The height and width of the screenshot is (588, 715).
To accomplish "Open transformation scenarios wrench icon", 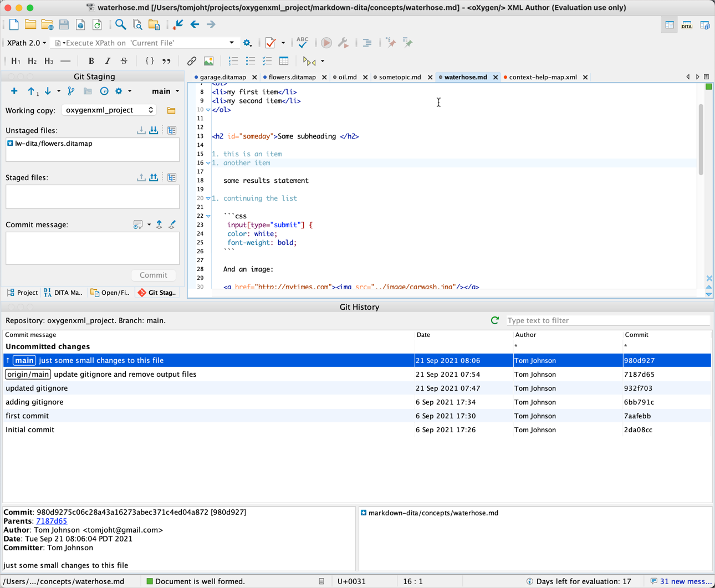I will pyautogui.click(x=343, y=43).
